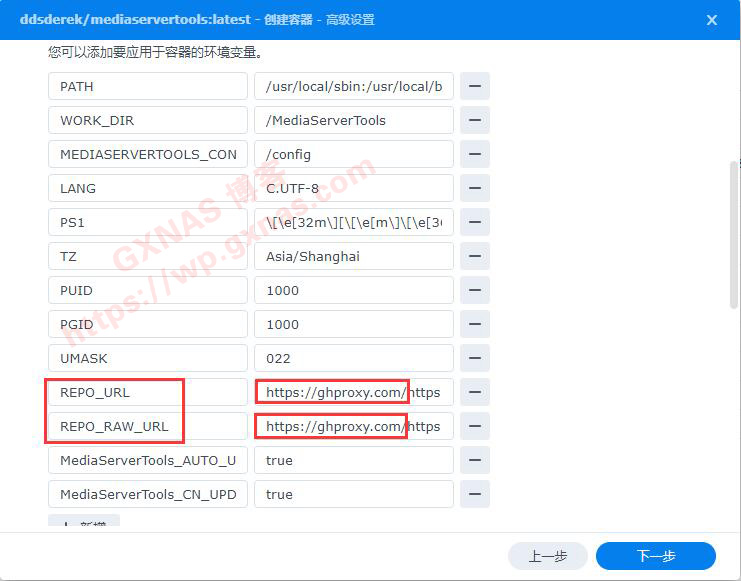Click the PUID value field showing 1000

point(353,290)
